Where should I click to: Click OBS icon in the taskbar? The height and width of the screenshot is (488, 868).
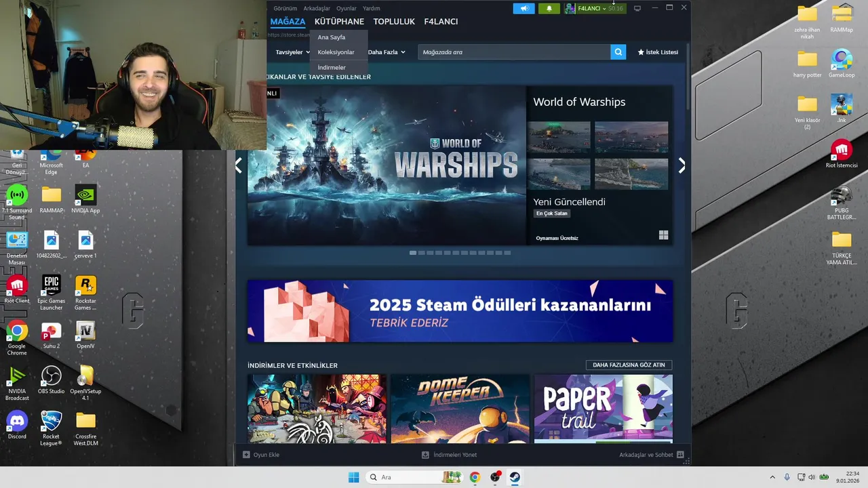[x=495, y=477]
